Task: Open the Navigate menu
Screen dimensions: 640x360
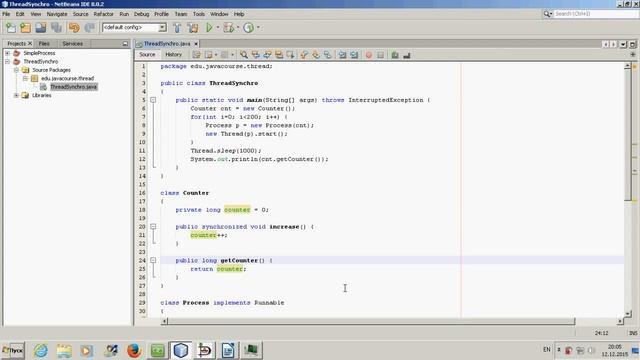Action: pos(57,14)
